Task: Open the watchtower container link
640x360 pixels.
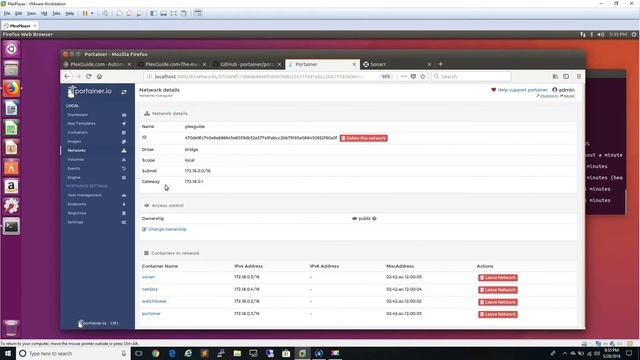Action: [x=154, y=302]
